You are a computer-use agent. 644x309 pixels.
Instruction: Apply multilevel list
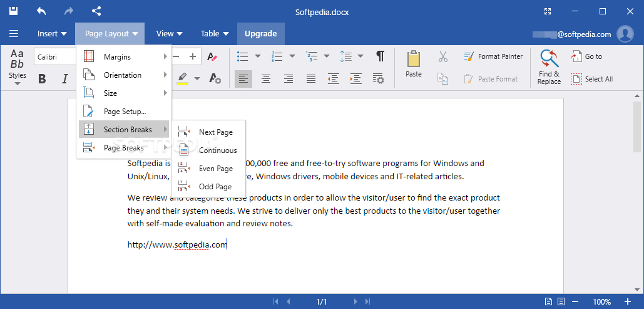pyautogui.click(x=312, y=56)
